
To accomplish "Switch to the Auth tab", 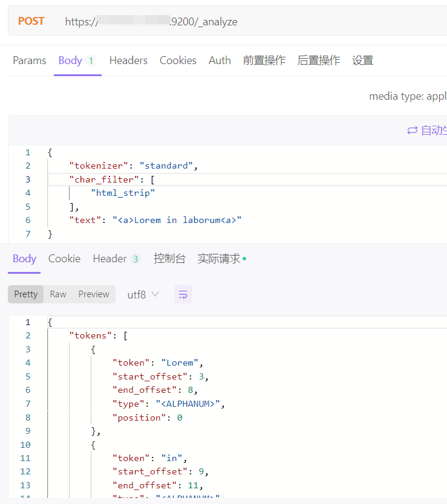I will pos(220,60).
